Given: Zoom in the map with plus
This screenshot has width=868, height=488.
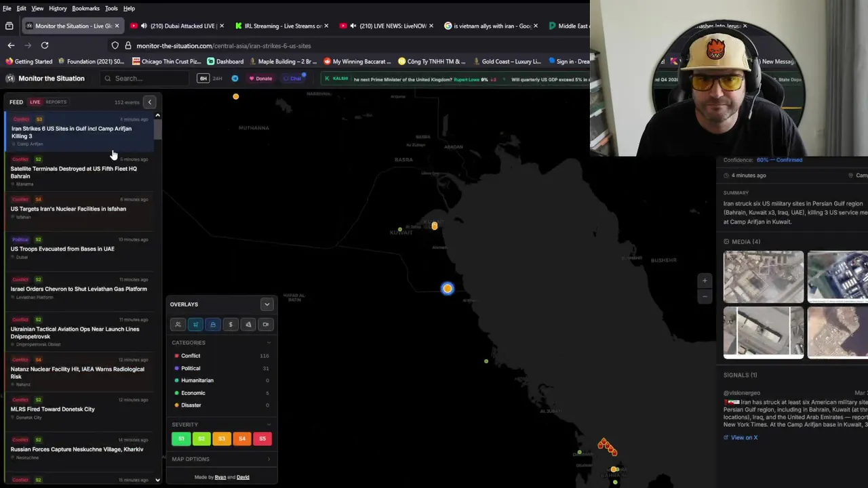Looking at the screenshot, I should tap(705, 281).
